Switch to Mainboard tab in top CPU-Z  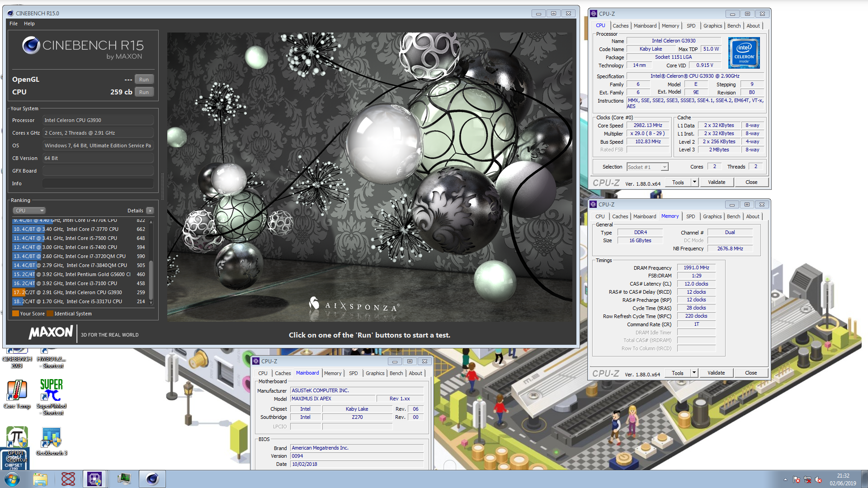[645, 26]
